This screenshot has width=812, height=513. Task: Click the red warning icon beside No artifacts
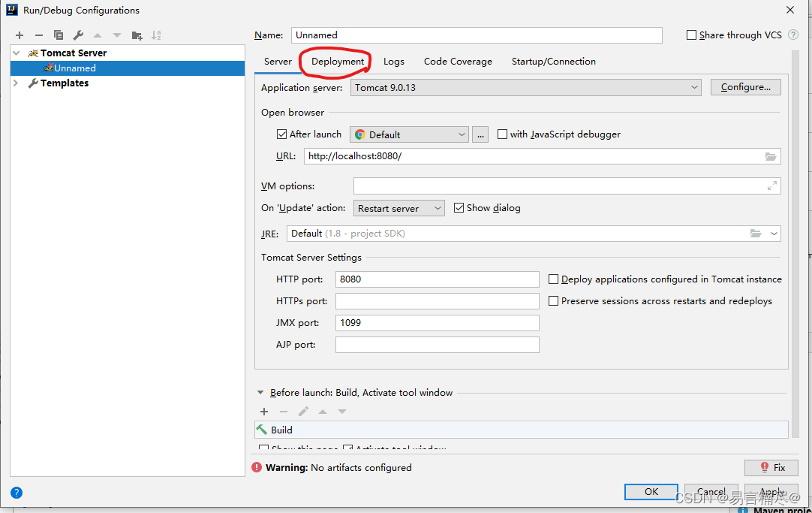[x=257, y=467]
